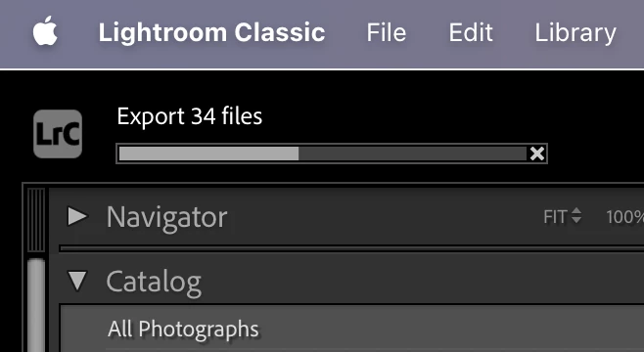Click the textured grip above the scrollbar
This screenshot has width=644, height=352.
click(36, 219)
